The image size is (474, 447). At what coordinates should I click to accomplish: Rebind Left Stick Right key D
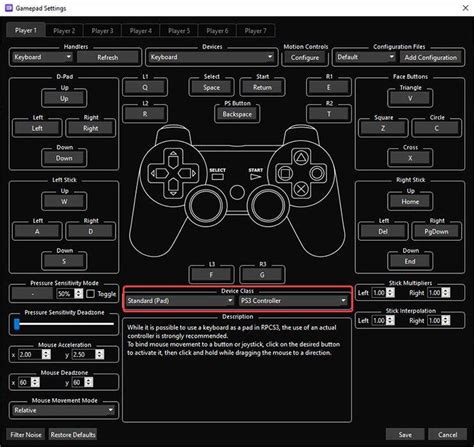pyautogui.click(x=91, y=232)
